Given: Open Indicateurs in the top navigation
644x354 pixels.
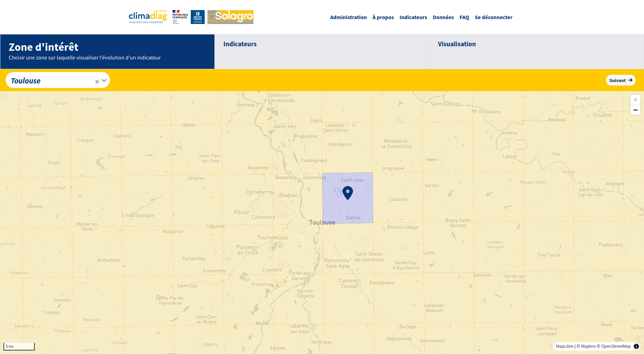Looking at the screenshot, I should tap(413, 17).
